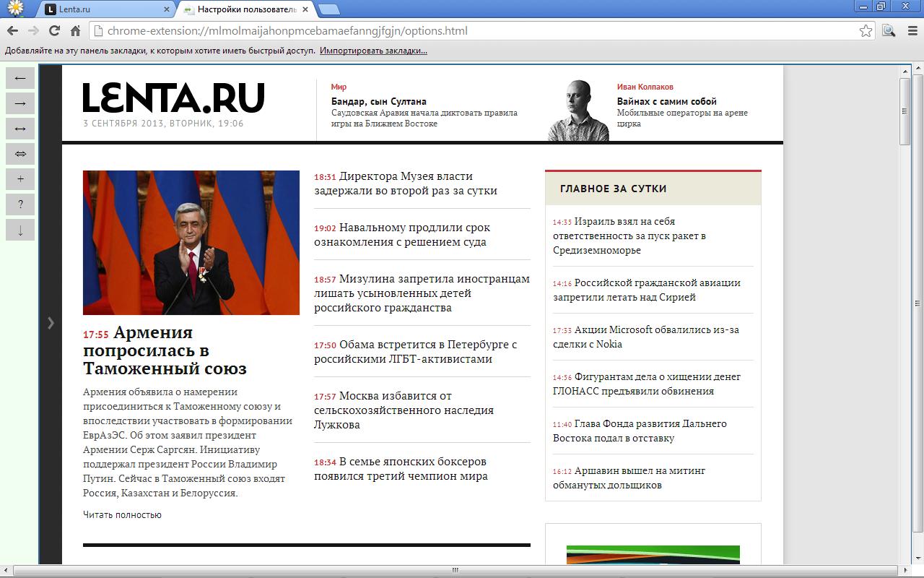Open a new browser tab

329,9
